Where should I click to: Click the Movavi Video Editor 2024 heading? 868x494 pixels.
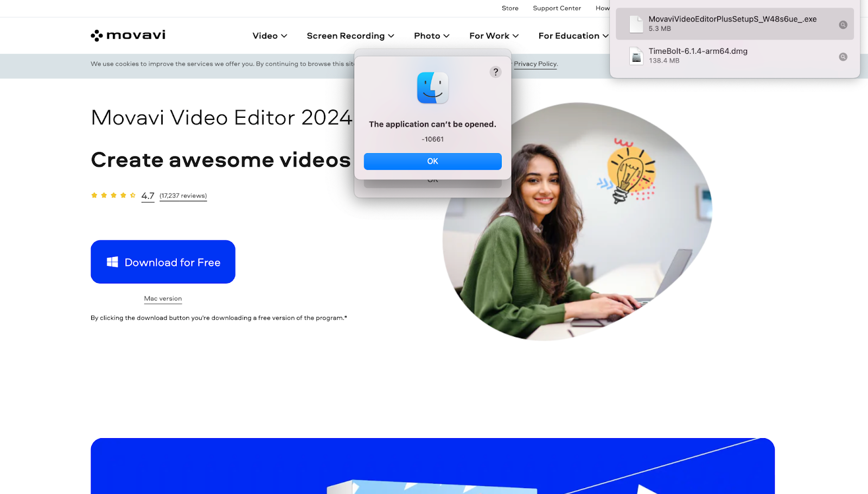pos(221,117)
